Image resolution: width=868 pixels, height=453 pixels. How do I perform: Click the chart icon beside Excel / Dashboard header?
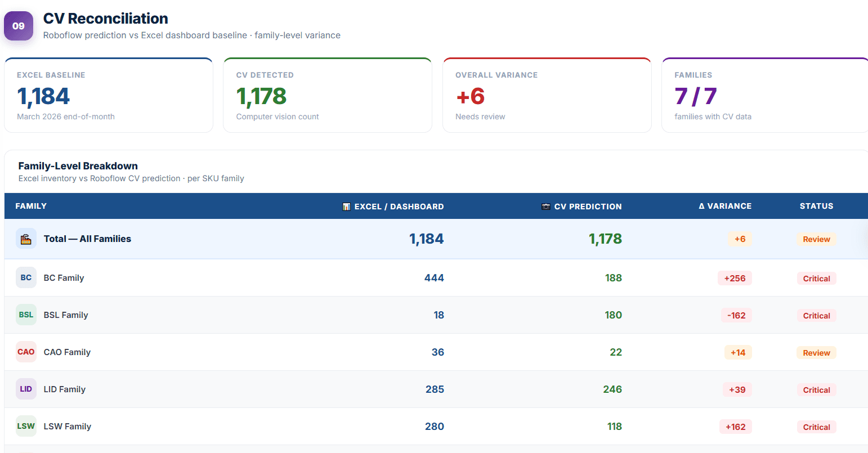click(x=347, y=207)
